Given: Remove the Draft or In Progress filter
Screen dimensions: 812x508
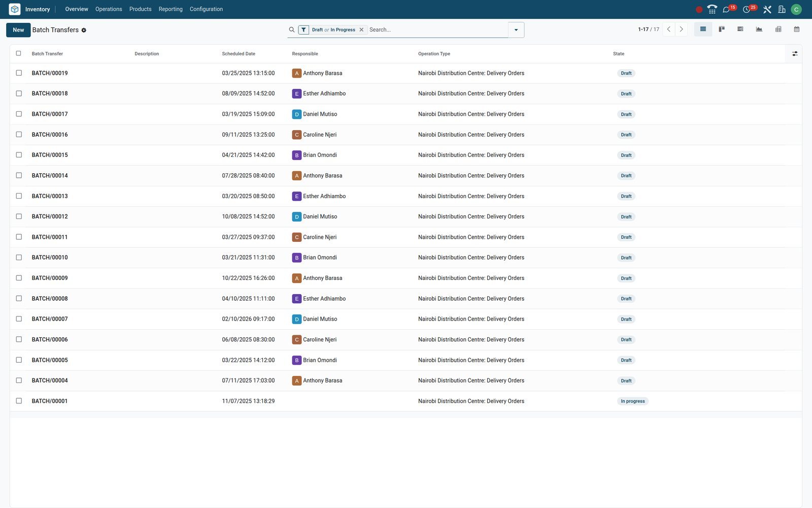Looking at the screenshot, I should point(361,30).
